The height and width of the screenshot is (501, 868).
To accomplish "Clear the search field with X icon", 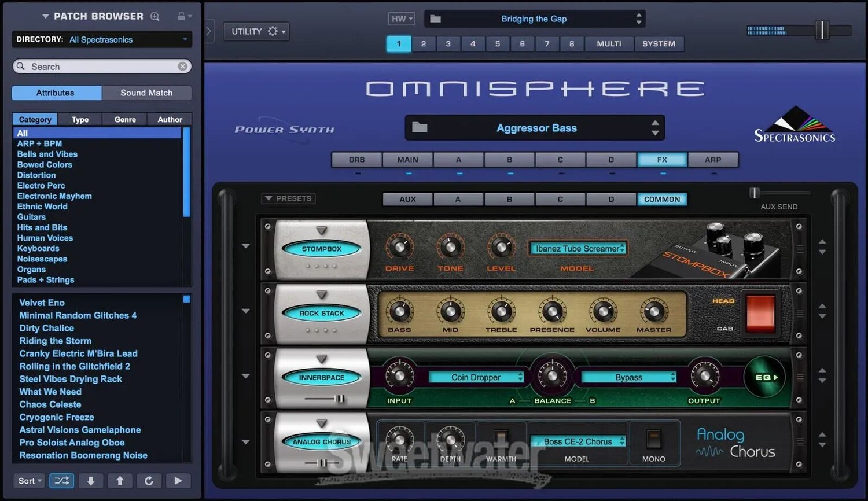I will click(x=182, y=67).
